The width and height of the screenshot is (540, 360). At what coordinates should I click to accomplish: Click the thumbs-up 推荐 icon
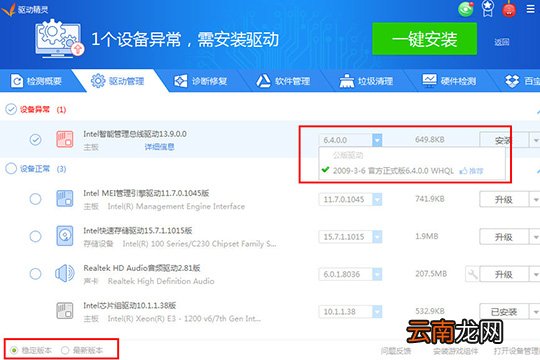coord(464,171)
